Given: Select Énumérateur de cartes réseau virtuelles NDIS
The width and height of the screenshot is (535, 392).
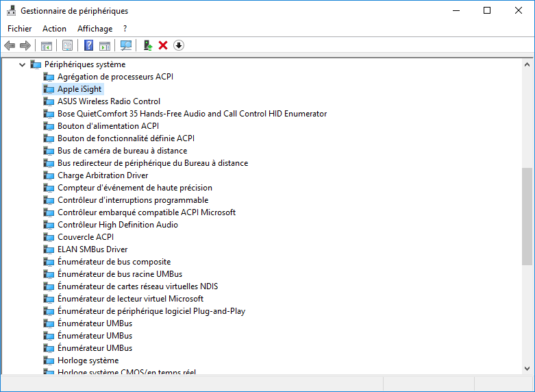Looking at the screenshot, I should 138,286.
